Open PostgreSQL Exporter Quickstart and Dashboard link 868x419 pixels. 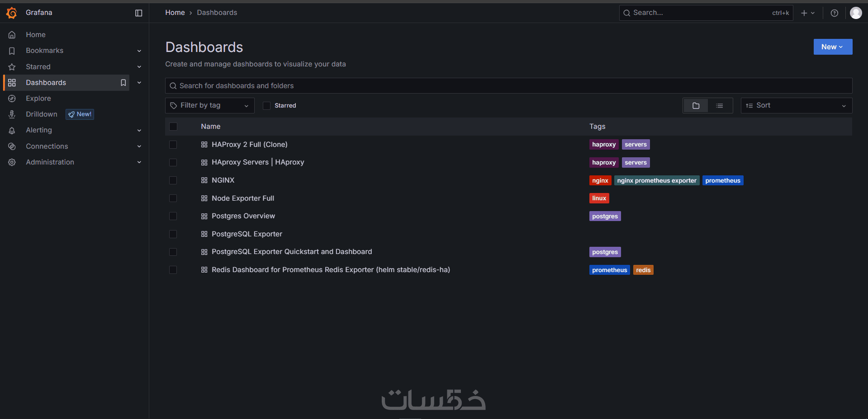pos(292,252)
